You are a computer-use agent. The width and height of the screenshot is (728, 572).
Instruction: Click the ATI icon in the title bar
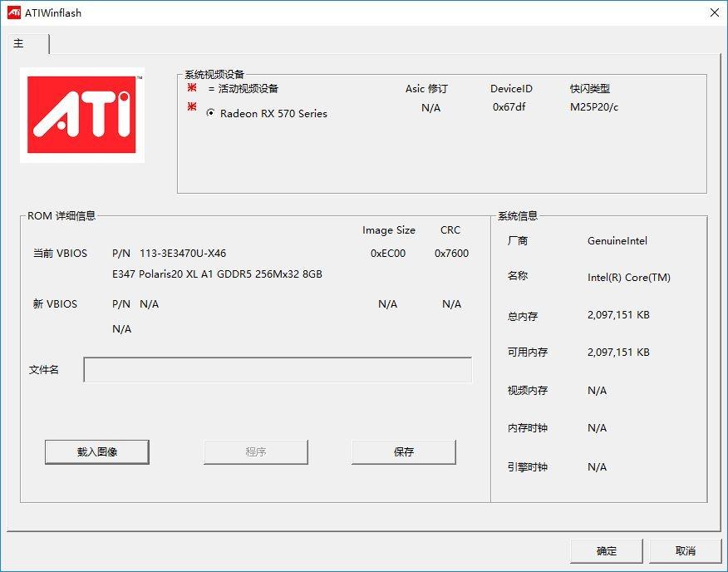click(x=14, y=12)
